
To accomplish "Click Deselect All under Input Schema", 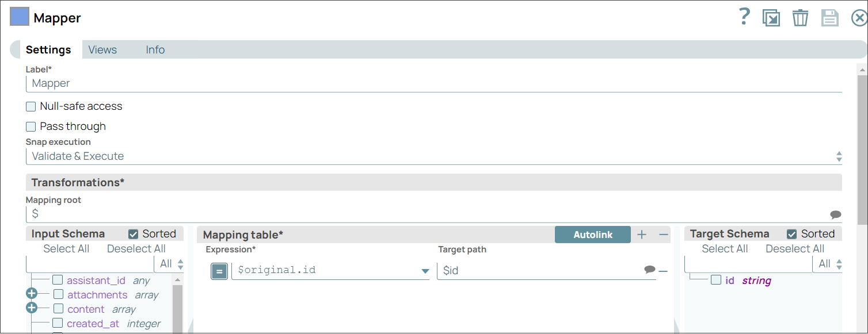I will click(136, 248).
